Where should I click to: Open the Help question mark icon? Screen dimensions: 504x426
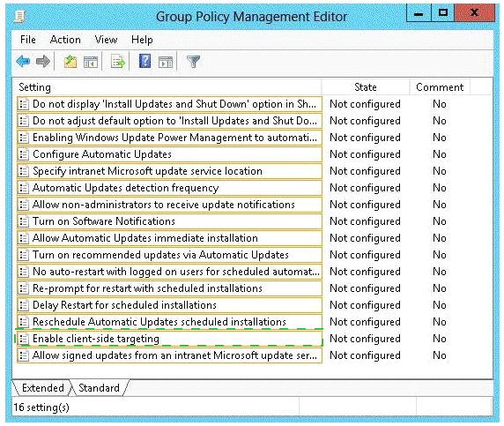tap(145, 61)
